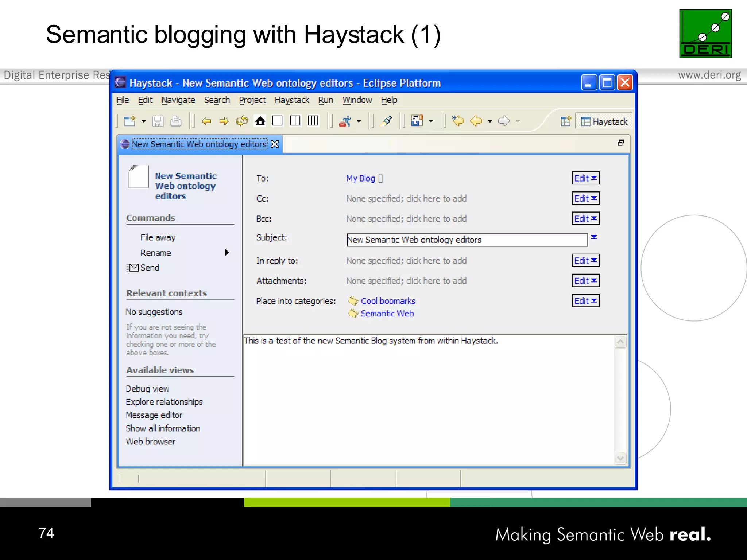
Task: Open the Back history dropdown arrow
Action: pos(490,121)
